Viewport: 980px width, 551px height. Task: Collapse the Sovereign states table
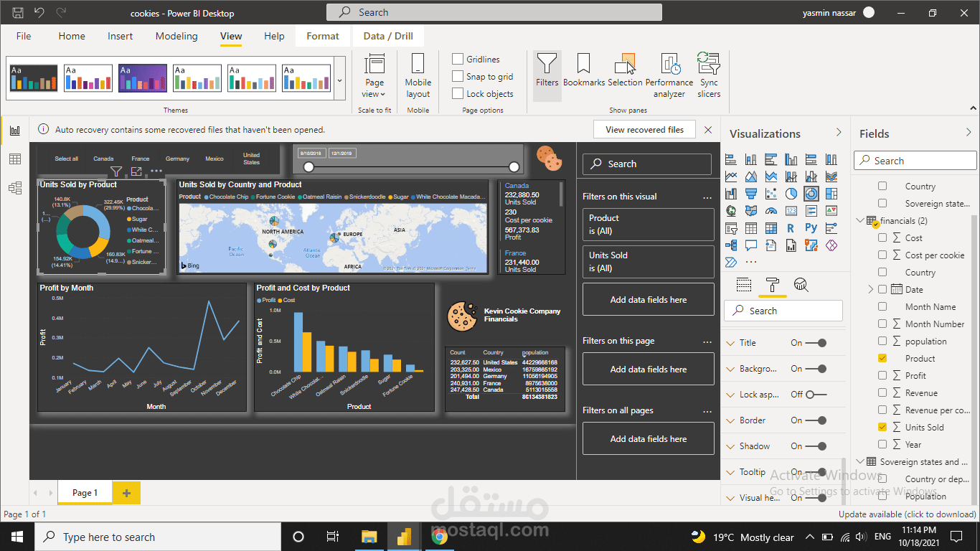(x=860, y=461)
